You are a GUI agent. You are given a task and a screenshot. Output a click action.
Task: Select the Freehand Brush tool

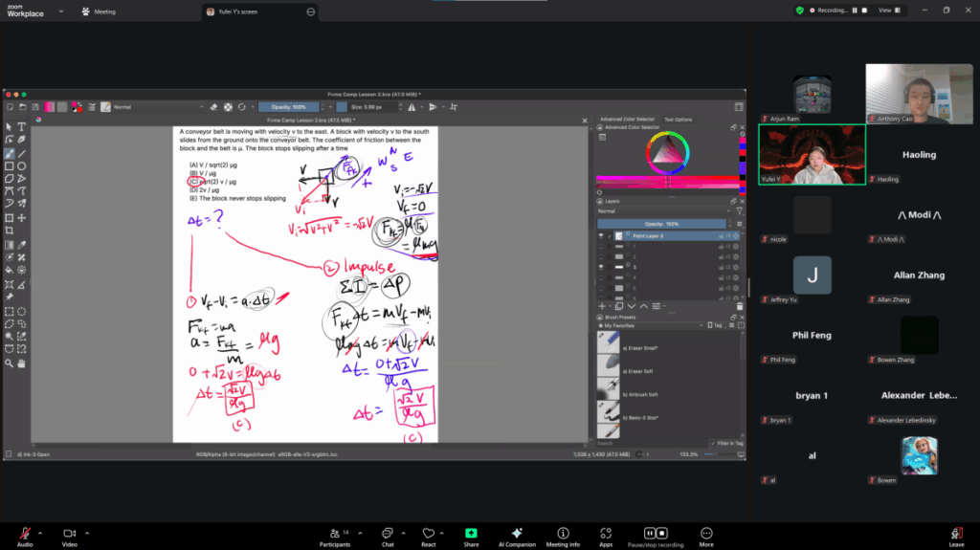(x=10, y=153)
